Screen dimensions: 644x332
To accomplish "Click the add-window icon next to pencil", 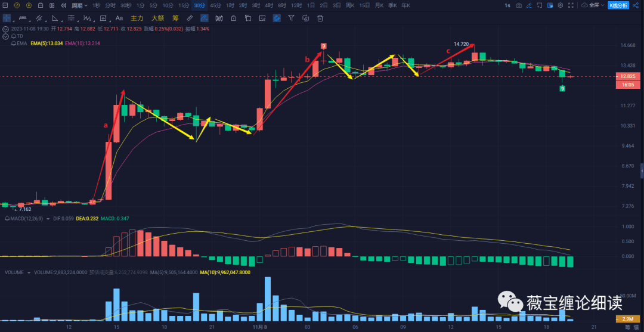I will 540,5.
